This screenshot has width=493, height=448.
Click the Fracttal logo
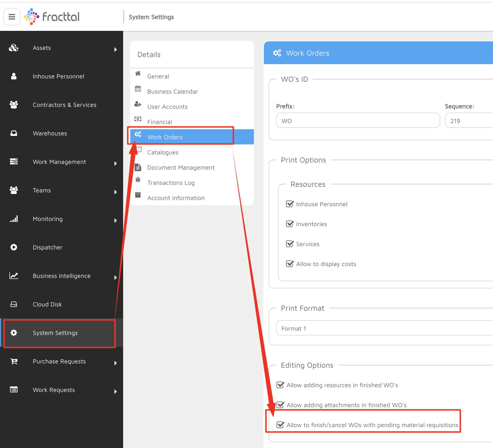[52, 17]
